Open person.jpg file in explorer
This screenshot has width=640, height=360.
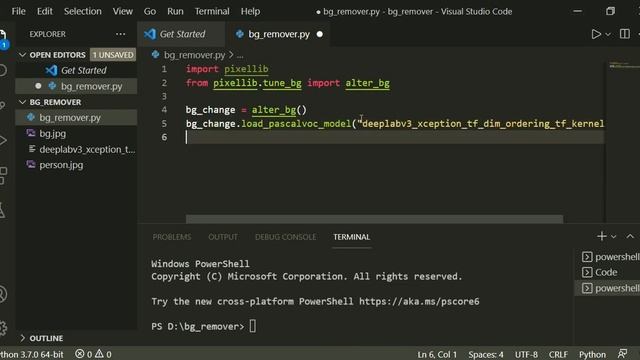pyautogui.click(x=76, y=165)
